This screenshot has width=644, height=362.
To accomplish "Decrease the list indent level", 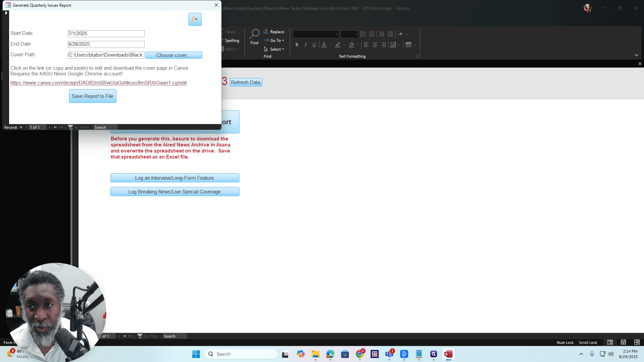I will tap(390, 34).
